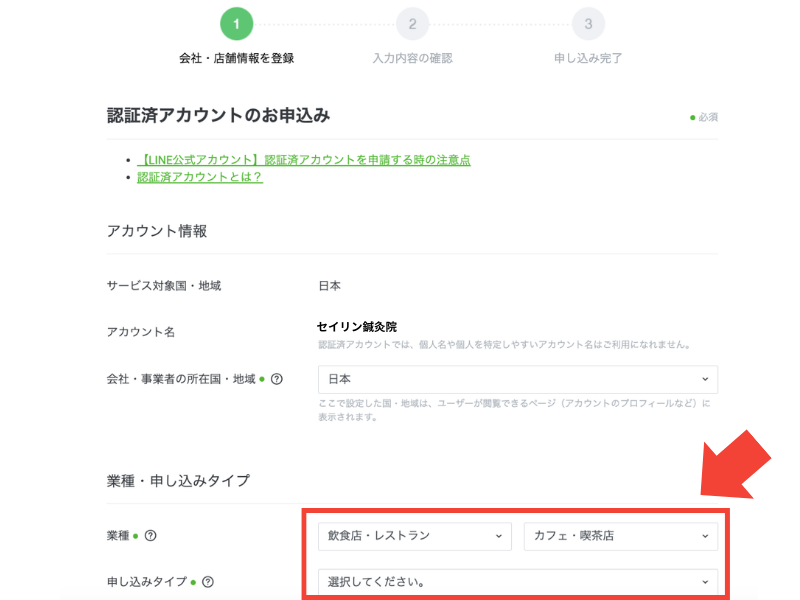Click the green step 1 circle

pyautogui.click(x=236, y=23)
